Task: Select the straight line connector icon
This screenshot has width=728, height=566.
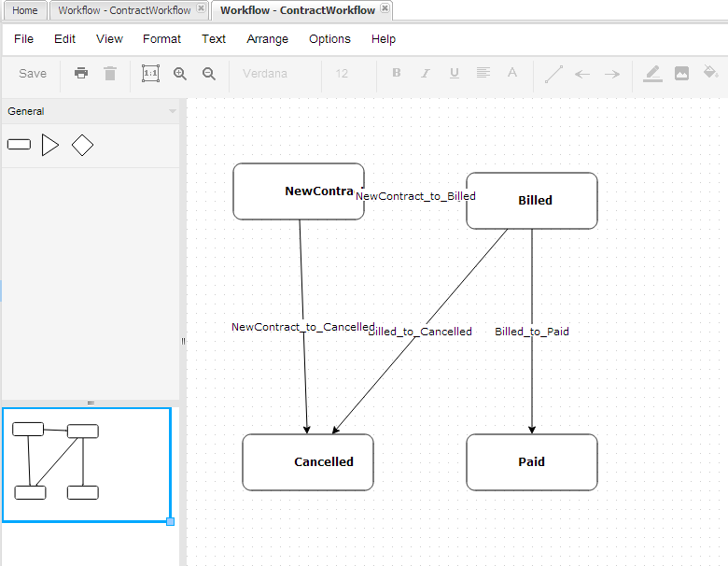Action: point(553,74)
